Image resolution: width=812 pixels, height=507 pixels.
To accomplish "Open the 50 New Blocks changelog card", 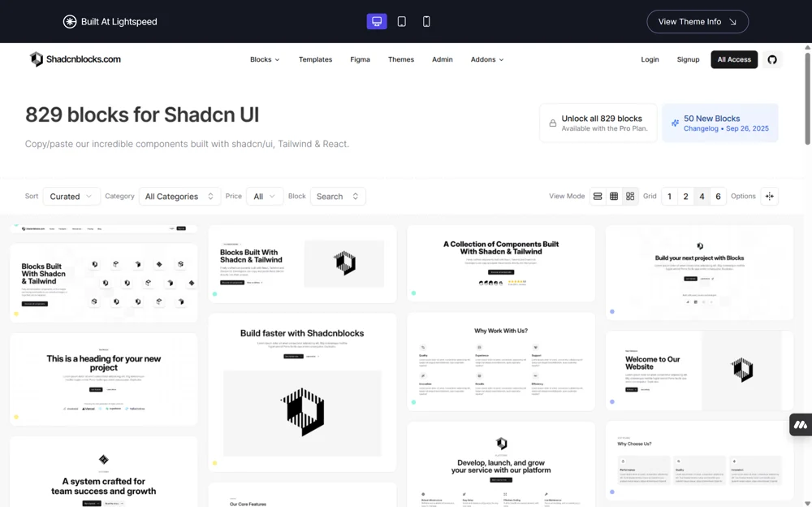I will tap(719, 123).
